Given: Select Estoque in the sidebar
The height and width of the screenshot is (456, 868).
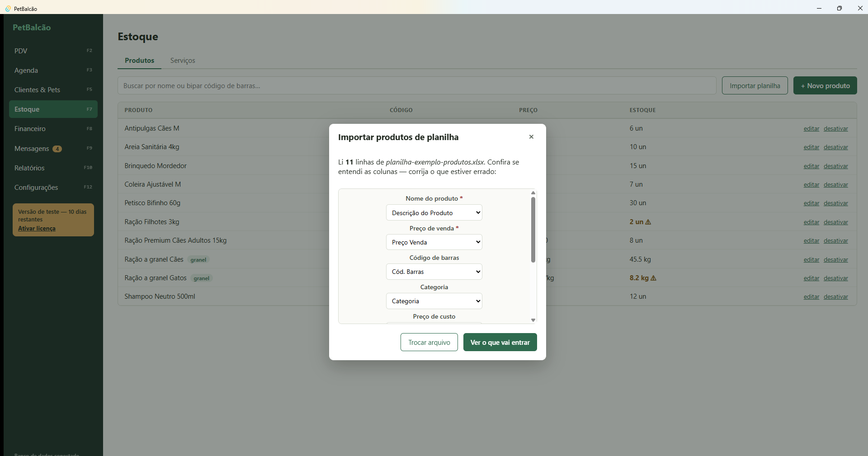Looking at the screenshot, I should pyautogui.click(x=53, y=109).
